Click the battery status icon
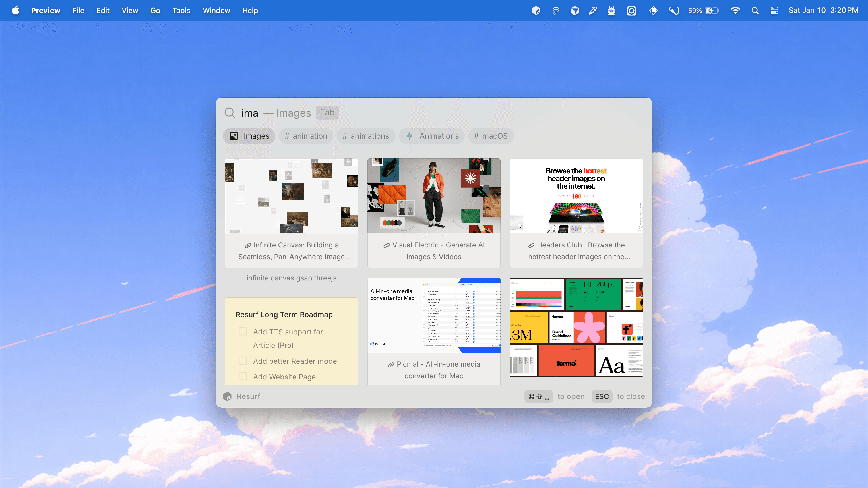 (711, 11)
